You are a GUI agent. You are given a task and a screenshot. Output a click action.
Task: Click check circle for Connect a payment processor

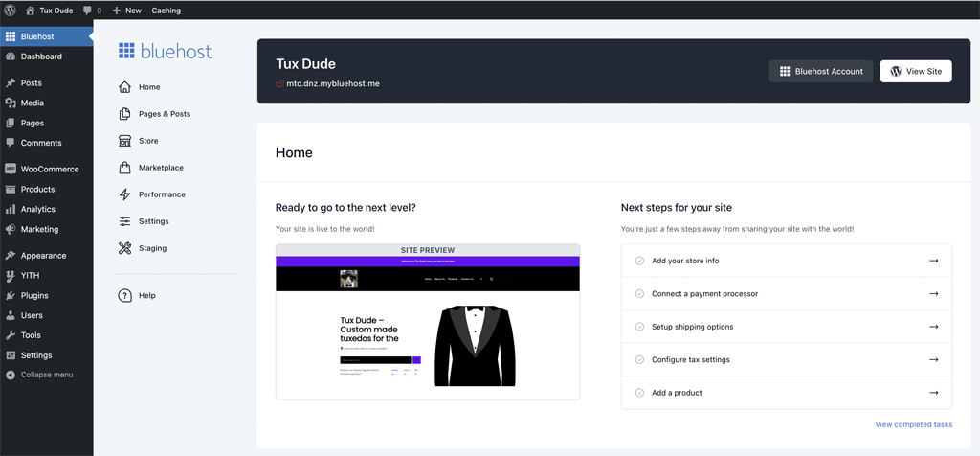(x=639, y=293)
